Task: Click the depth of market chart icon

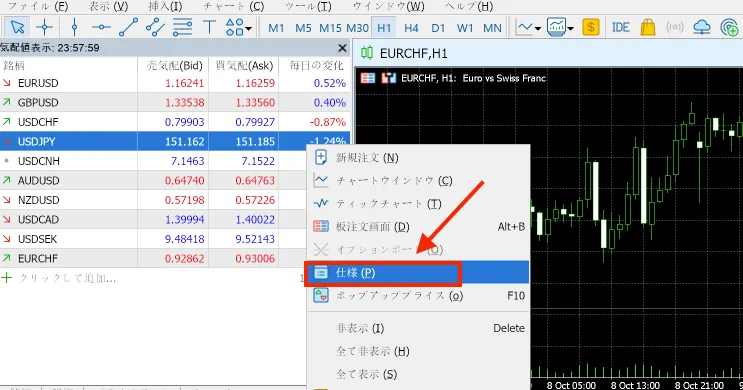Action: 368,78
